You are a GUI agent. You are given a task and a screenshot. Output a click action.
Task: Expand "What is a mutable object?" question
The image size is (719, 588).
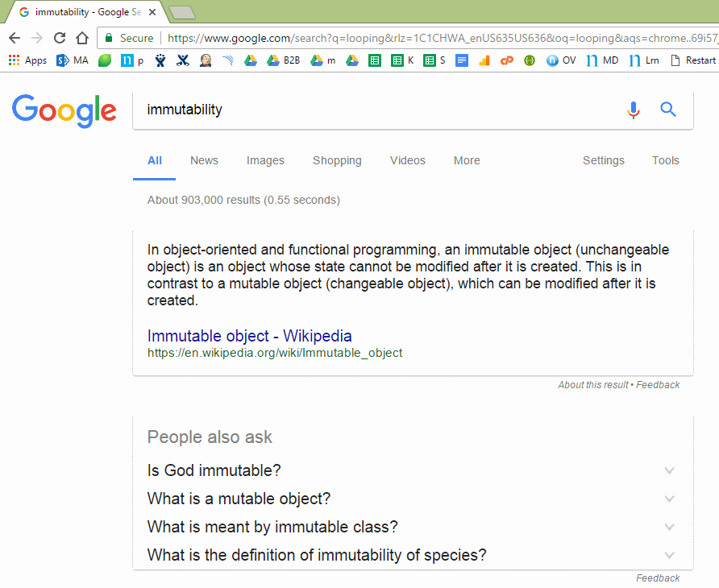(x=412, y=499)
